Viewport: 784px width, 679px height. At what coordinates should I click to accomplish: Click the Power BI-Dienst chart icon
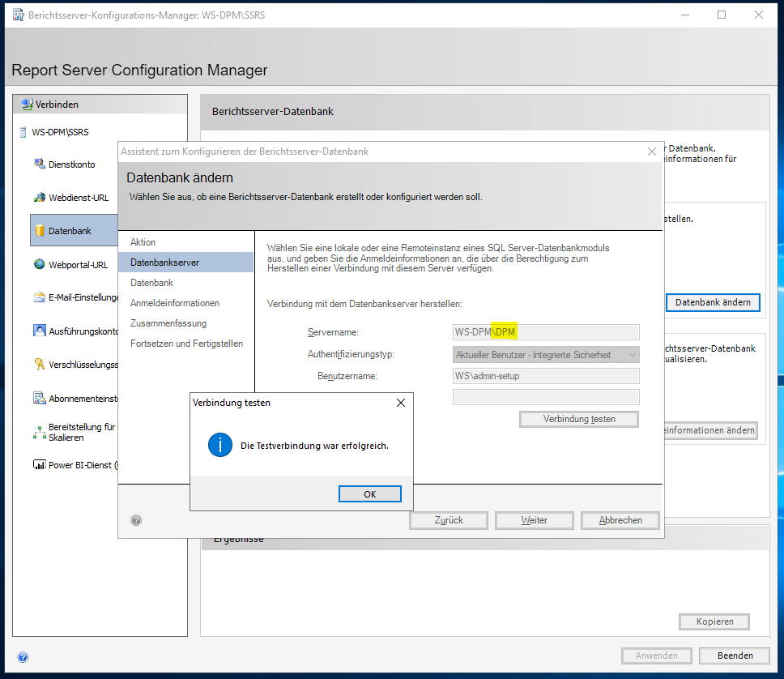pos(40,464)
